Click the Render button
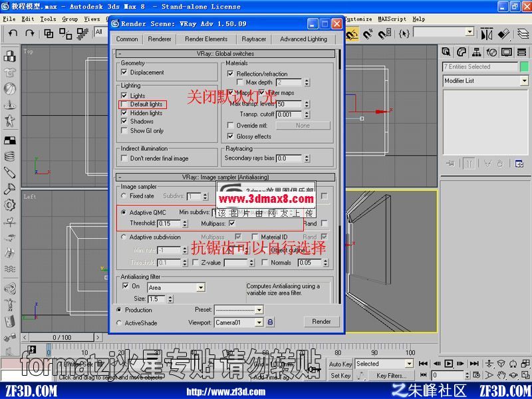 [321, 322]
